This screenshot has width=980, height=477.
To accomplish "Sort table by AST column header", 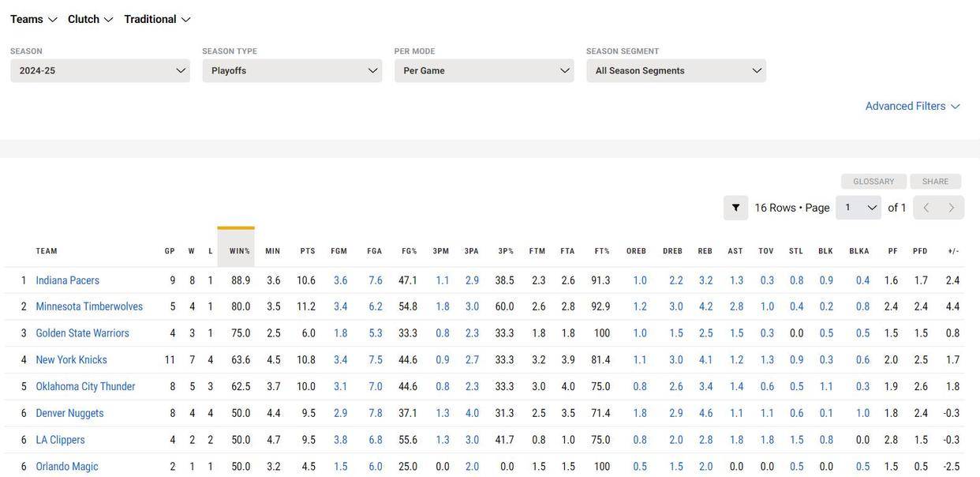I will 735,251.
